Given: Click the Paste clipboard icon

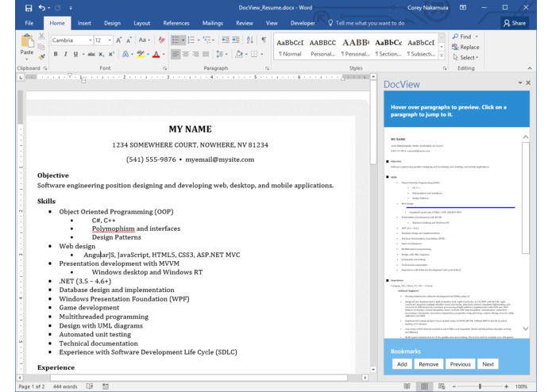Looking at the screenshot, I should pyautogui.click(x=27, y=41).
